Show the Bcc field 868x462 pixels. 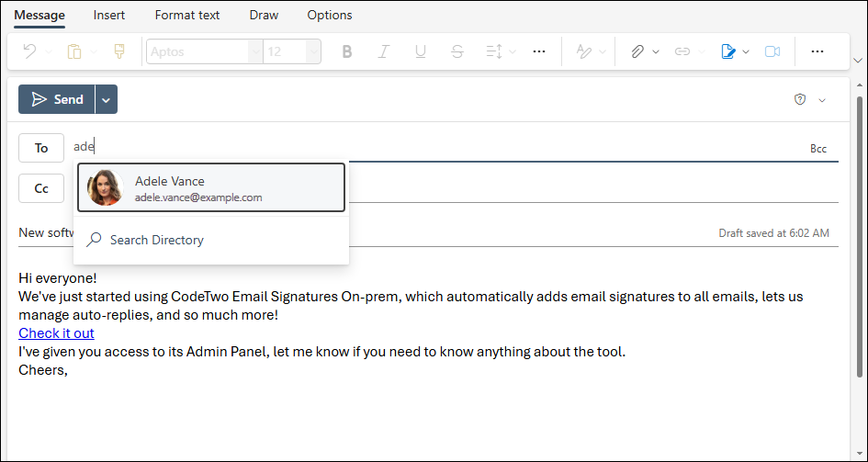[x=818, y=149]
